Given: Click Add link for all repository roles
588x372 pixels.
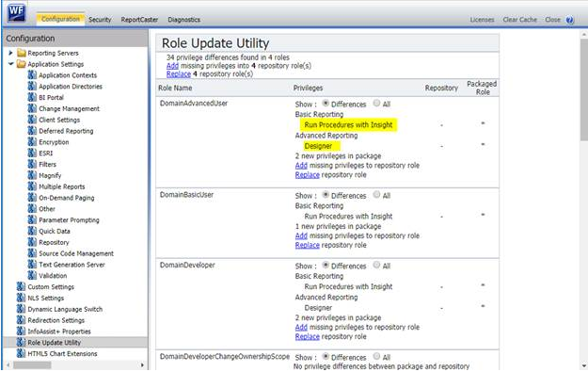Looking at the screenshot, I should (x=172, y=66).
